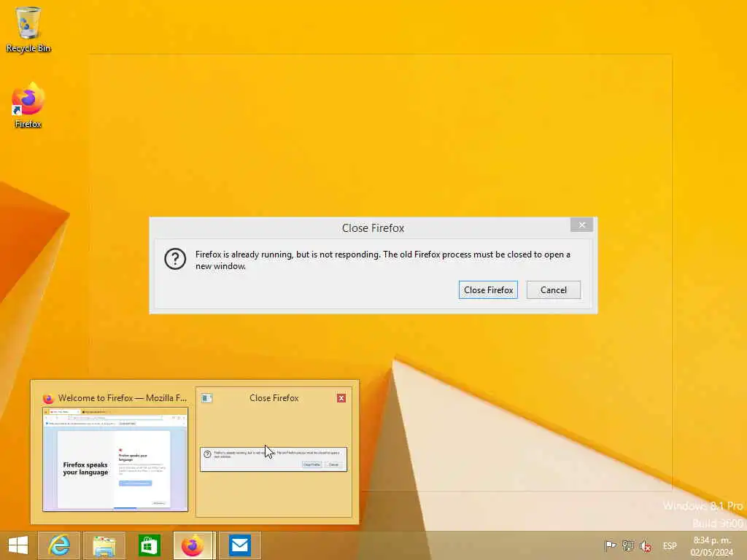Image resolution: width=747 pixels, height=560 pixels.
Task: Click the Firefox logo in the Welcome preview header
Action: pos(48,399)
